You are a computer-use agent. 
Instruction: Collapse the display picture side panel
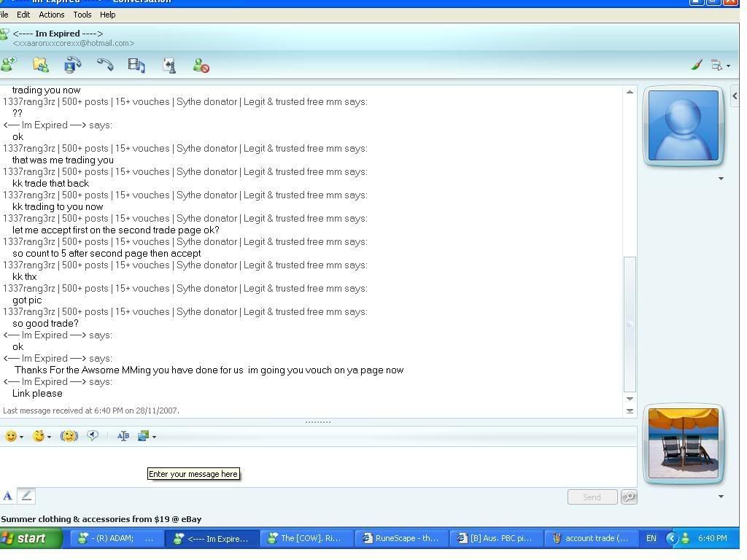[x=735, y=96]
